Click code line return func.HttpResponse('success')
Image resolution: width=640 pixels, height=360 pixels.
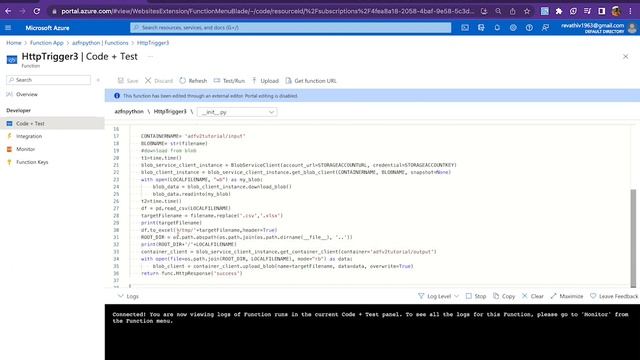coord(191,273)
